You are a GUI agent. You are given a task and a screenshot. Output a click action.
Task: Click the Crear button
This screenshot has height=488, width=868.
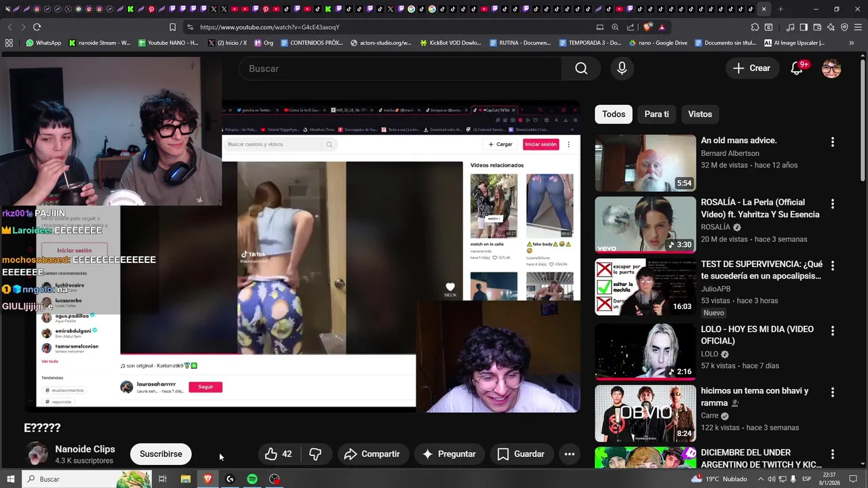tap(751, 68)
